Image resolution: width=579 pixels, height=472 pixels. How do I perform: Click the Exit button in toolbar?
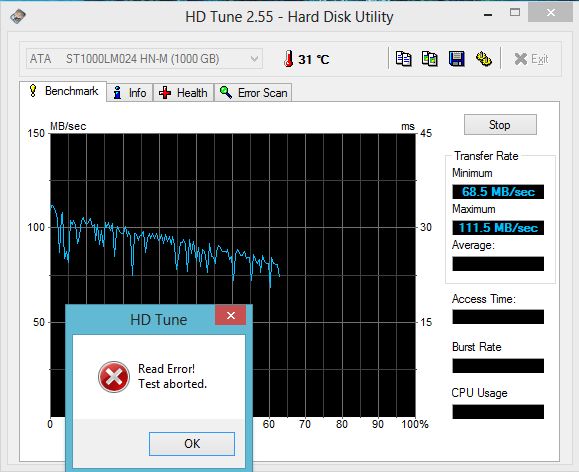531,59
